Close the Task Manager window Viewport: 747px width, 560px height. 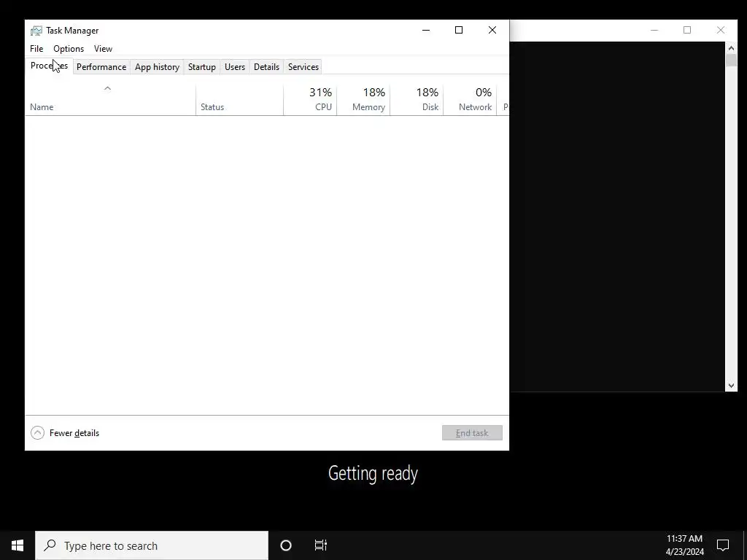492,30
